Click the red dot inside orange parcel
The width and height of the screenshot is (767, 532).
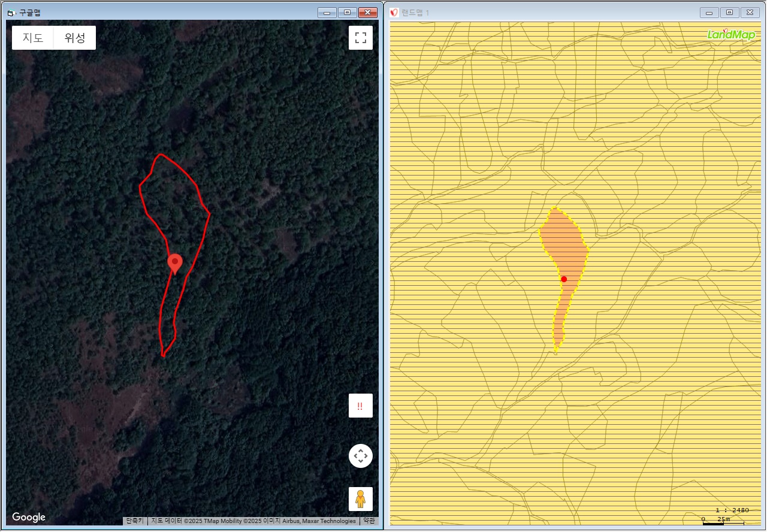(x=564, y=279)
